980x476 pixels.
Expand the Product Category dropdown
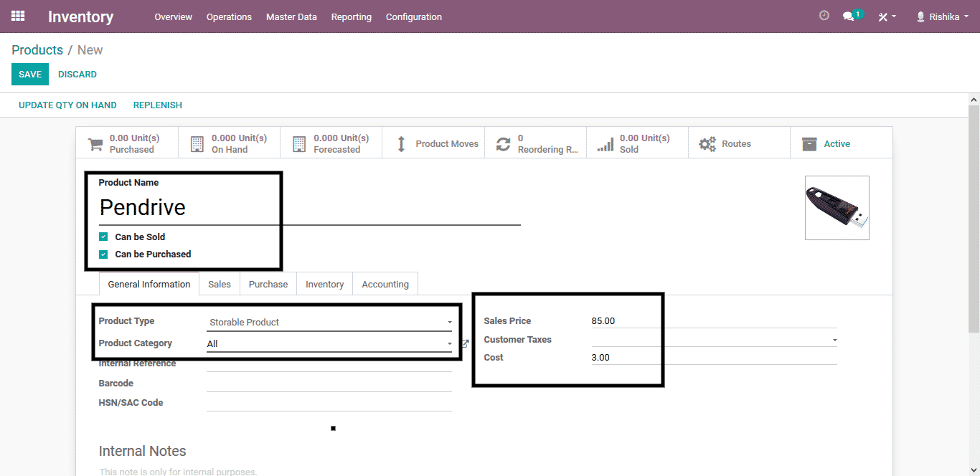point(329,344)
